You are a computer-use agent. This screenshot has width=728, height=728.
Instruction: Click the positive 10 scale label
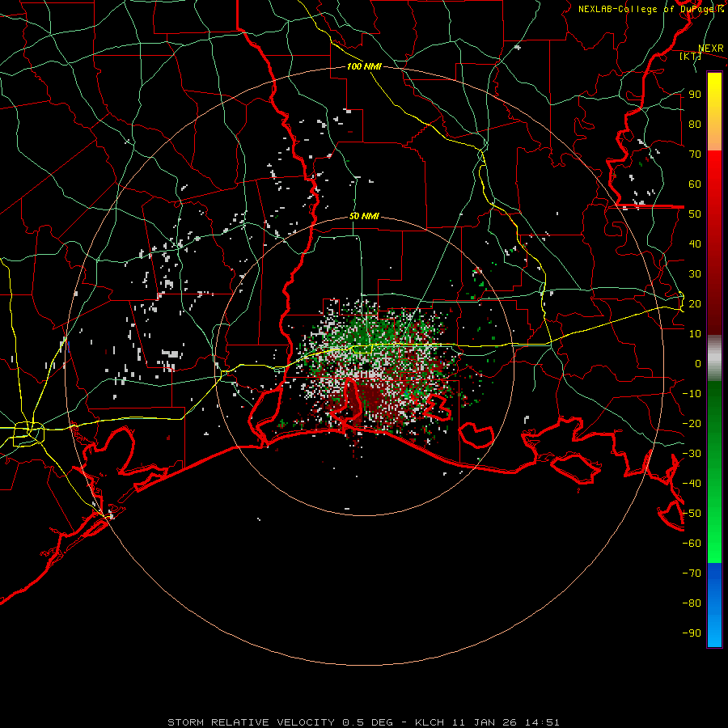tap(695, 334)
